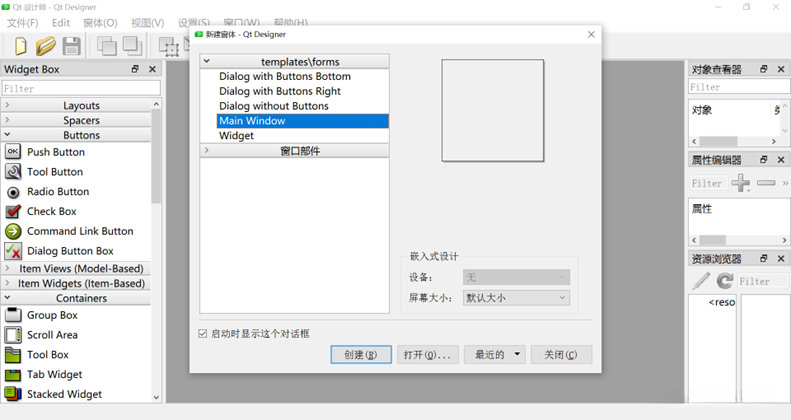The width and height of the screenshot is (791, 420).
Task: Select Radio Button widget icon
Action: [13, 192]
